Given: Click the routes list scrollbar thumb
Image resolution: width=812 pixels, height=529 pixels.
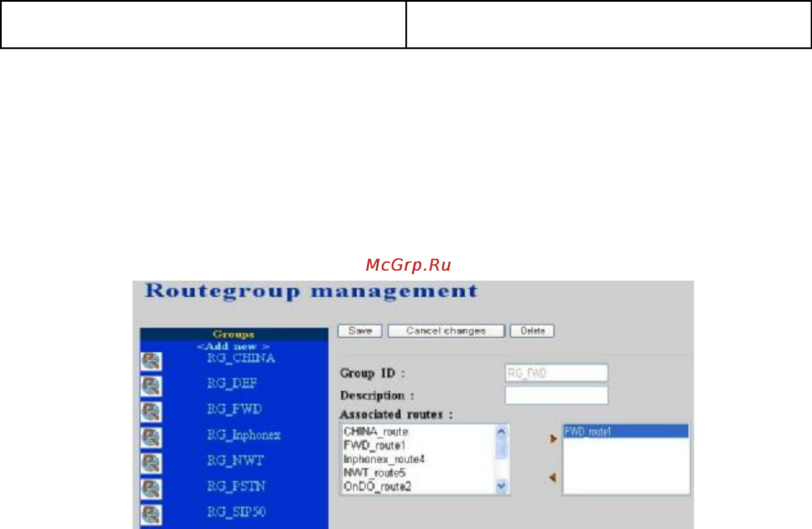Looking at the screenshot, I should point(501,449).
